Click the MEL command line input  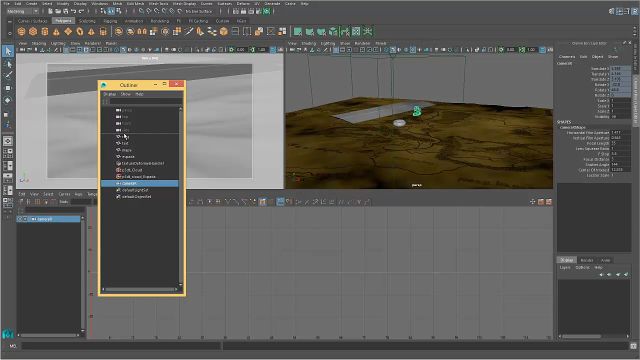click(x=121, y=346)
